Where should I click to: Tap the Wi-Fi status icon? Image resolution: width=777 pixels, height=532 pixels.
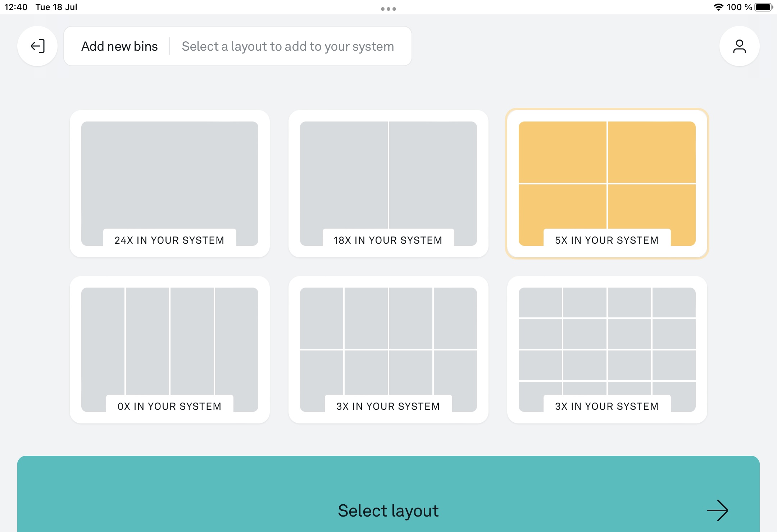point(718,7)
